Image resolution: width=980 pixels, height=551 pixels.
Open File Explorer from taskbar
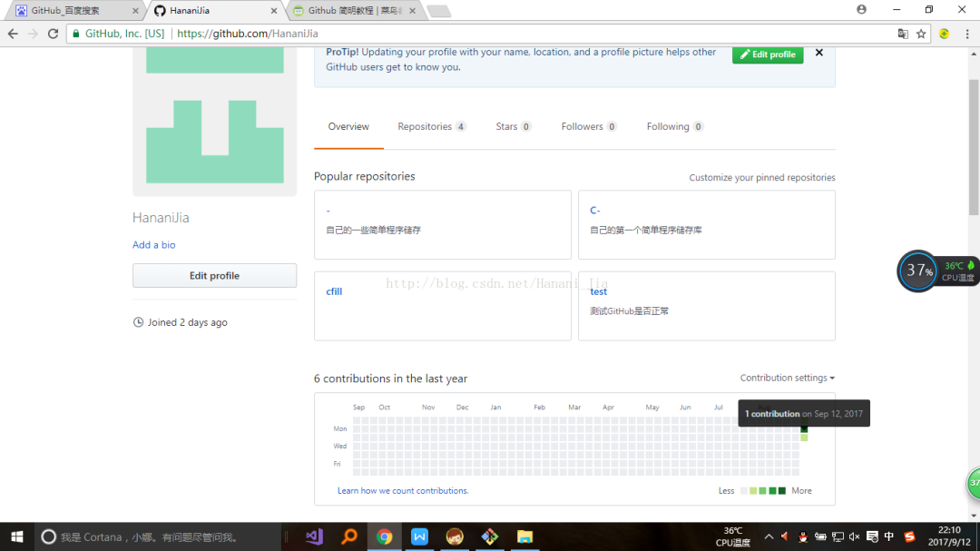point(524,536)
